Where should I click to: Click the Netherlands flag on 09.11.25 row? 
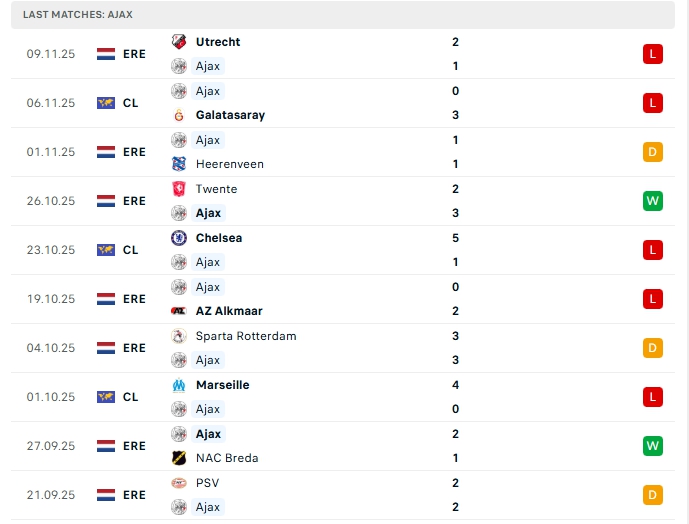pyautogui.click(x=106, y=54)
